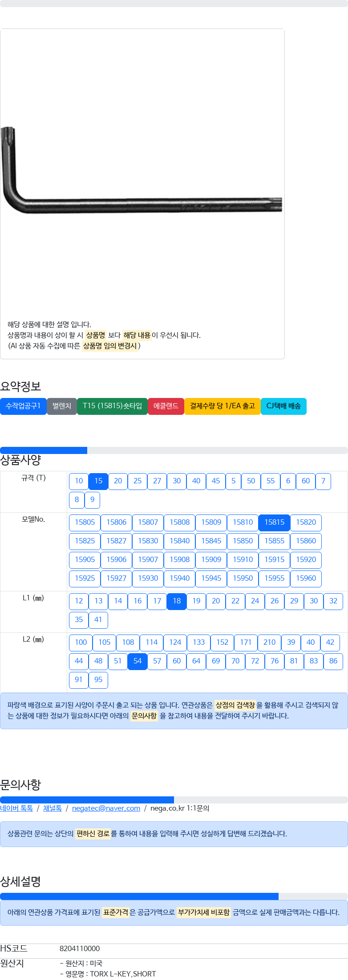Click the Torx L-key product image
Screen dimensions: 348x980
point(141,169)
